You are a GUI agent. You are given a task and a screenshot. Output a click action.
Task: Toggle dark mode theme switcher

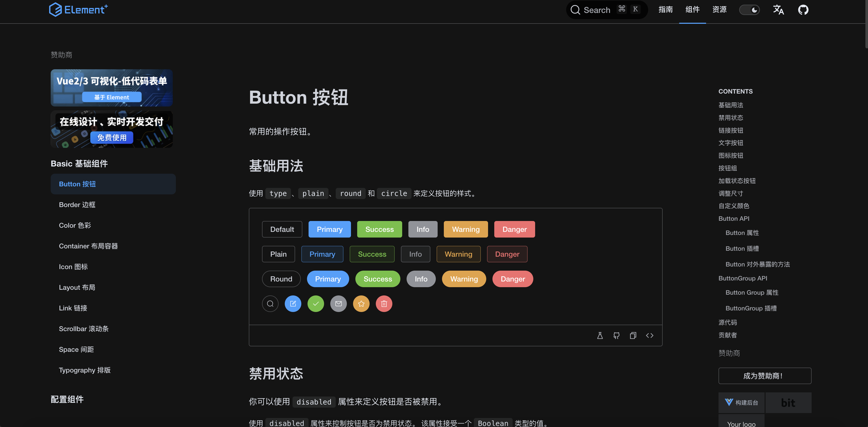750,11
